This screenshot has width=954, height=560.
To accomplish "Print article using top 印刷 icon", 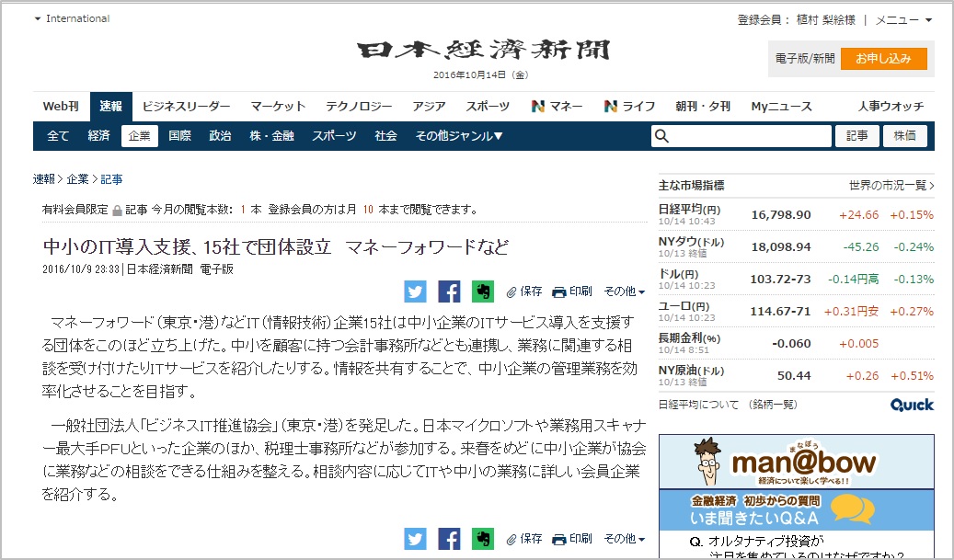I will click(572, 291).
